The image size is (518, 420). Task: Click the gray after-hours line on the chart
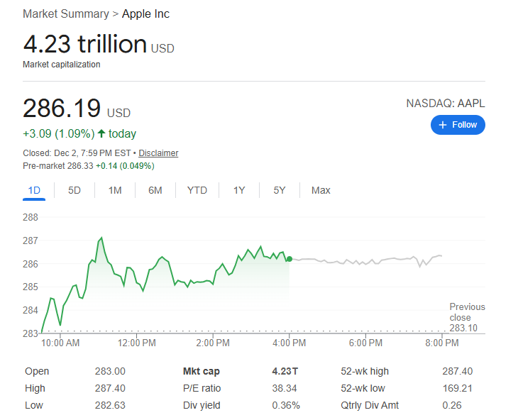coord(366,262)
